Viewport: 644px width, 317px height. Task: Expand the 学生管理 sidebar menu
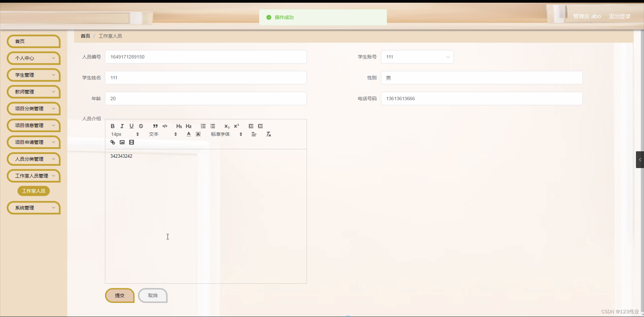pos(34,75)
